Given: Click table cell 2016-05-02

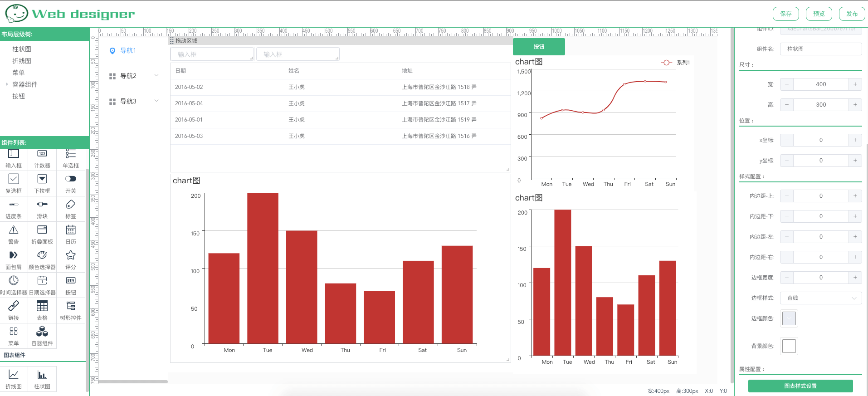Looking at the screenshot, I should point(189,87).
